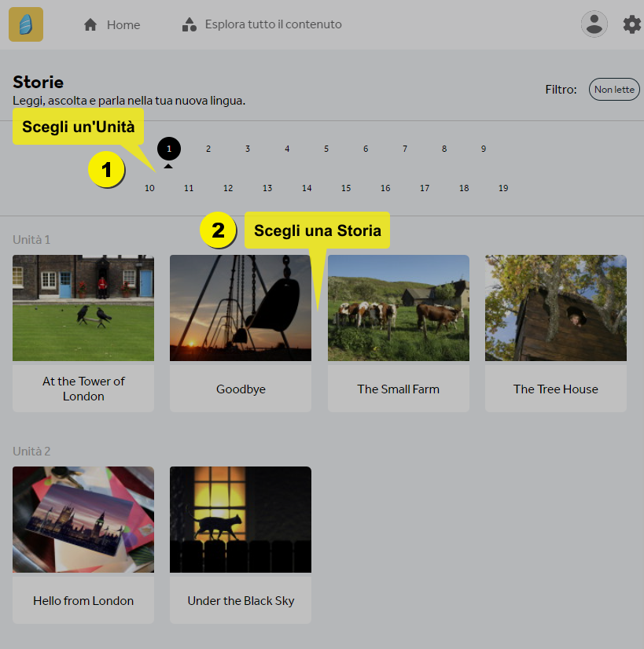Open the user profile icon
The height and width of the screenshot is (649, 644).
coord(594,24)
